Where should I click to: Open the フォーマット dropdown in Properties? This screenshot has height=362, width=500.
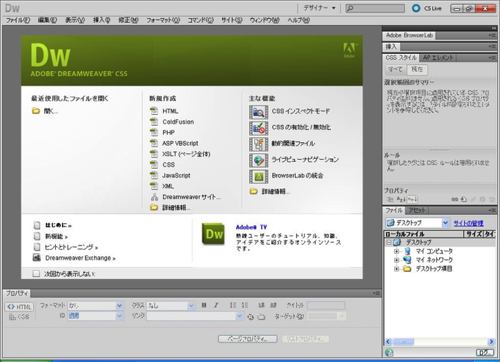point(96,305)
